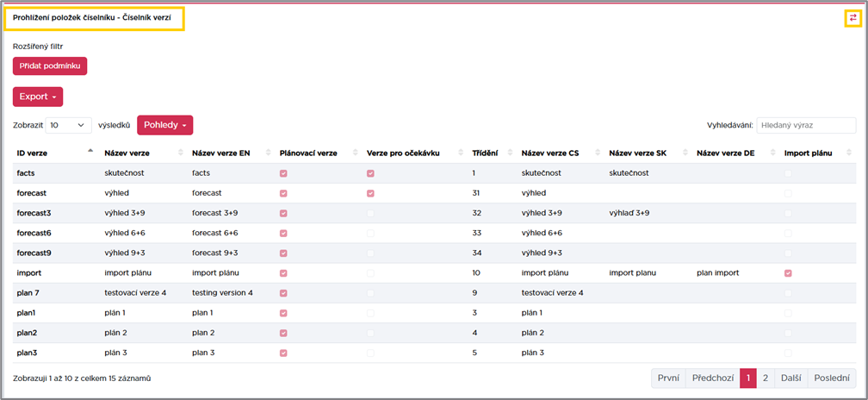Click the plan2 ID cell

pos(57,333)
